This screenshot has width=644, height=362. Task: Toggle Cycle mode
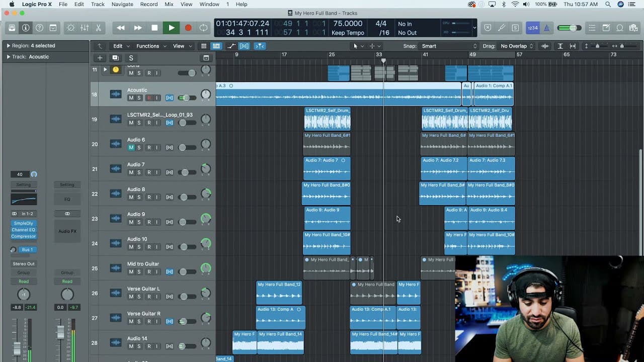click(204, 28)
